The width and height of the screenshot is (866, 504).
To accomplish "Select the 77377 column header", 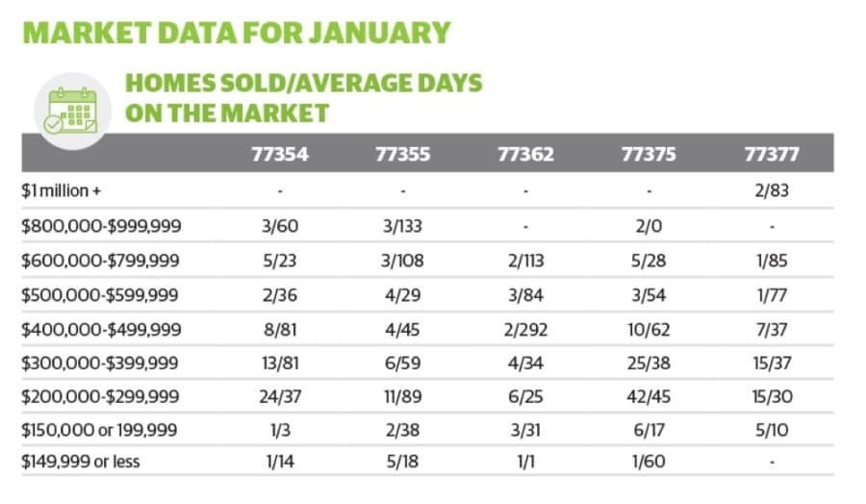I will [772, 154].
